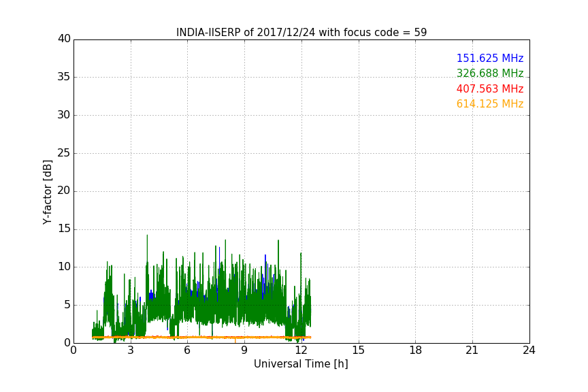
Task: Click the plot title 'INDIA-IISERP of 2017/12/24 with focus code = 59'
Action: coord(301,33)
